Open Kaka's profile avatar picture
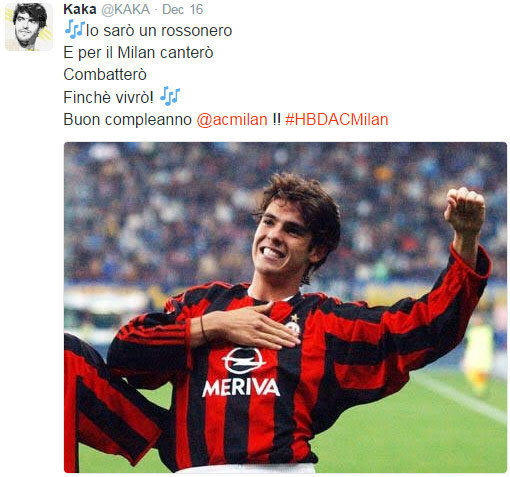 click(29, 27)
